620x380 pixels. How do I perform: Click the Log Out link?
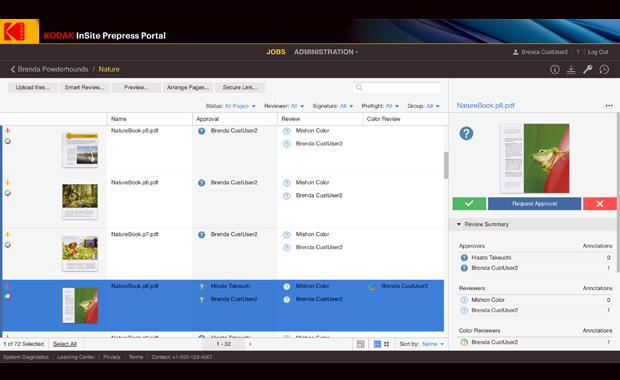click(x=597, y=52)
